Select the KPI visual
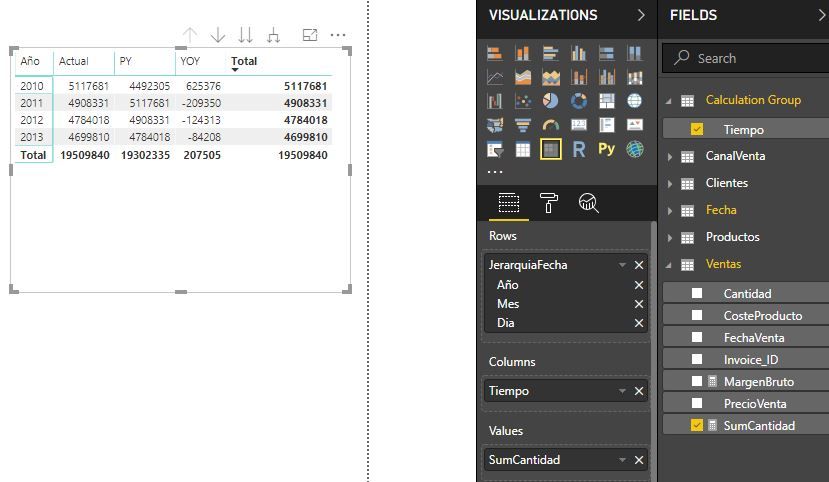The width and height of the screenshot is (829, 482). 634,125
